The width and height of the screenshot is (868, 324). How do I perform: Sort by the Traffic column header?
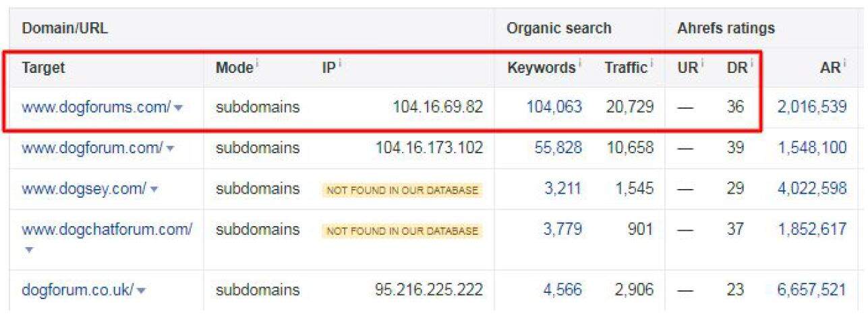coord(625,67)
